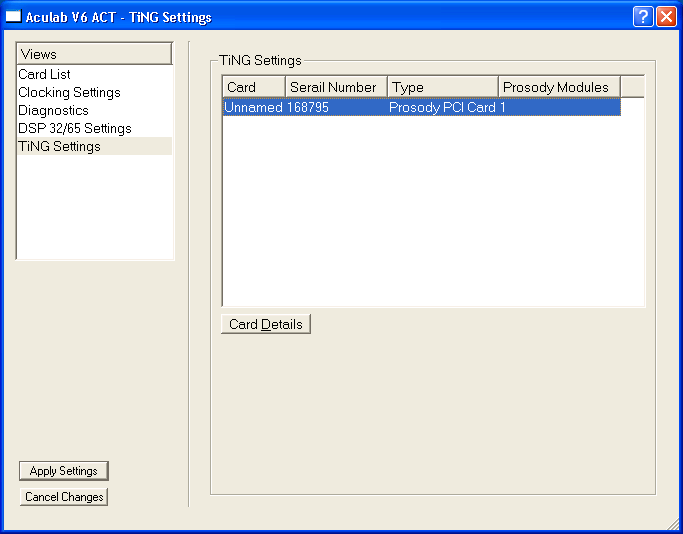The image size is (683, 534).
Task: Click the Card Details button
Action: (266, 324)
